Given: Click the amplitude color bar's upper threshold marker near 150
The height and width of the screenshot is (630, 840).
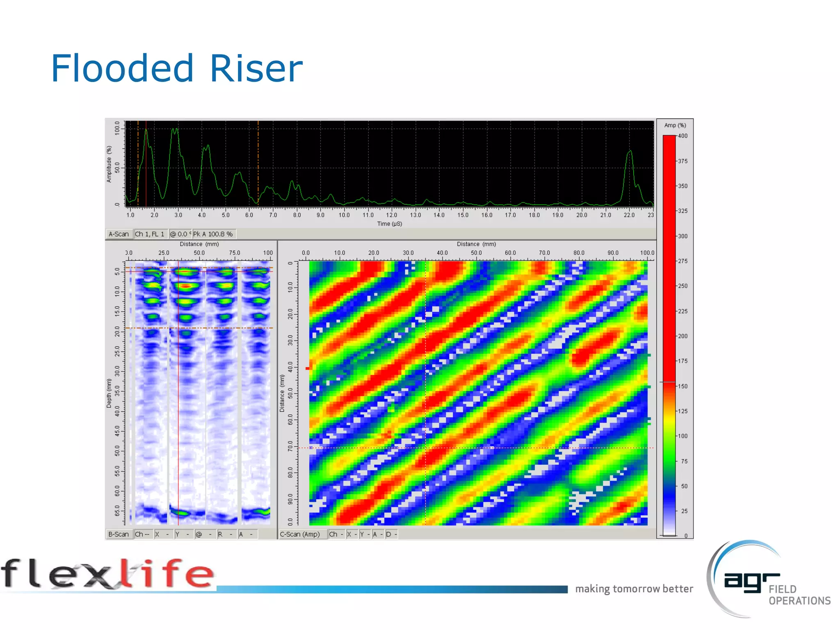Looking at the screenshot, I should tap(669, 382).
